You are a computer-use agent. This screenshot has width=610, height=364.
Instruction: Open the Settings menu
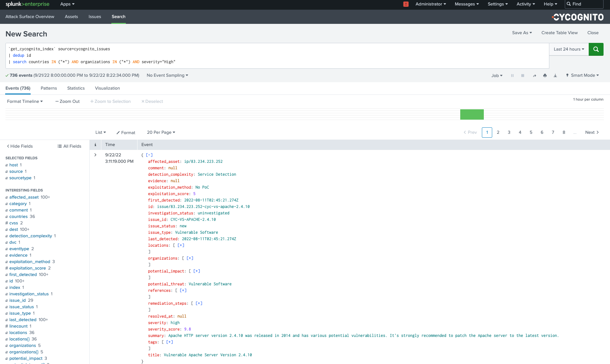coord(498,4)
